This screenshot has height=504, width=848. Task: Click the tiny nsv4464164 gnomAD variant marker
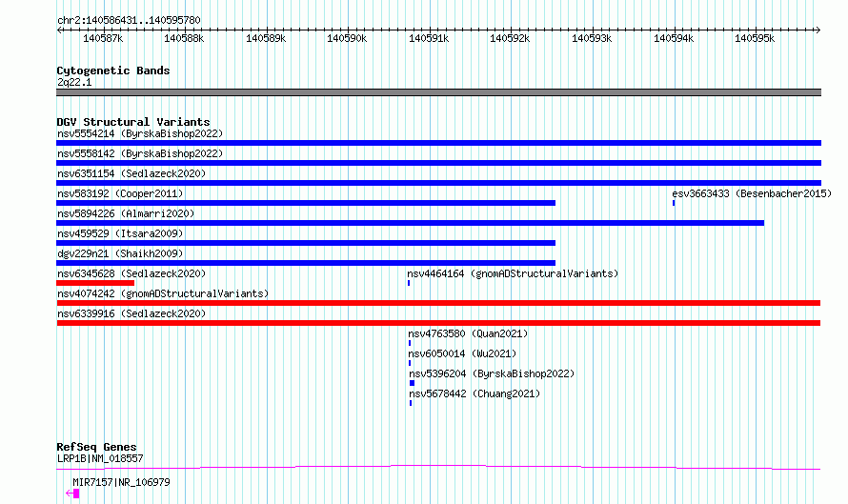[x=409, y=283]
